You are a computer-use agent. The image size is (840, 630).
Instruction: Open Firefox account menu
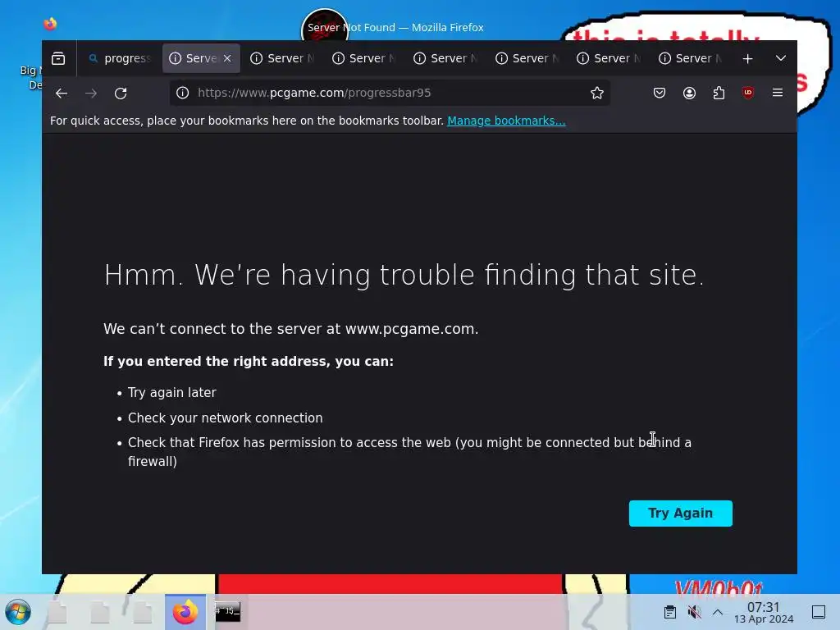(x=689, y=93)
